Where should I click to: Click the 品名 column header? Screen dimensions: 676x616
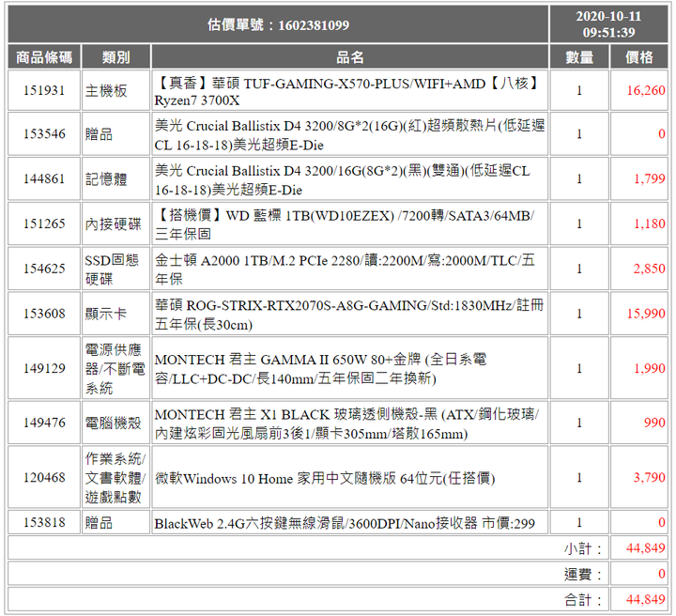point(349,57)
